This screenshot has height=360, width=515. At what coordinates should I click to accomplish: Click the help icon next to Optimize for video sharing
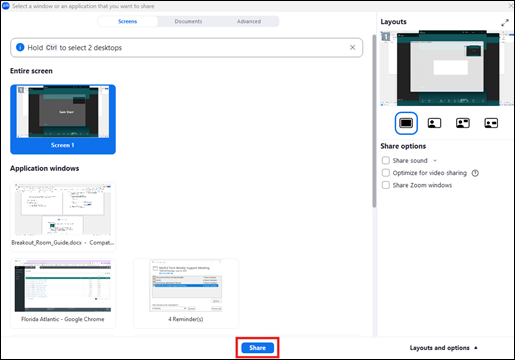point(475,173)
